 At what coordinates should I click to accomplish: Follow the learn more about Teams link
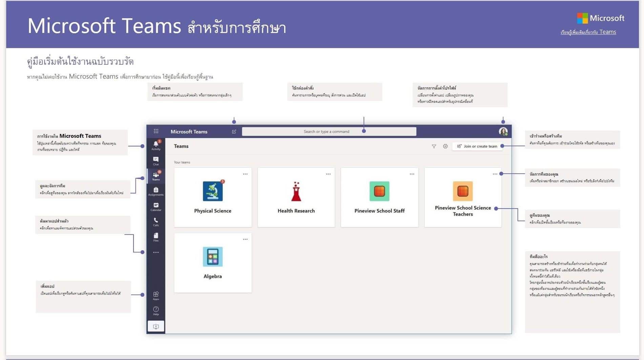pos(588,32)
